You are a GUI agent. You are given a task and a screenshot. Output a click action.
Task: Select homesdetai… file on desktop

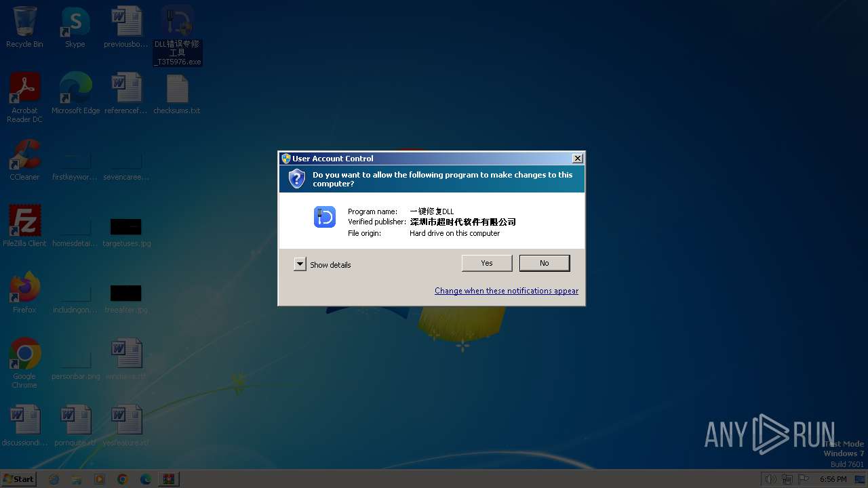pyautogui.click(x=75, y=232)
